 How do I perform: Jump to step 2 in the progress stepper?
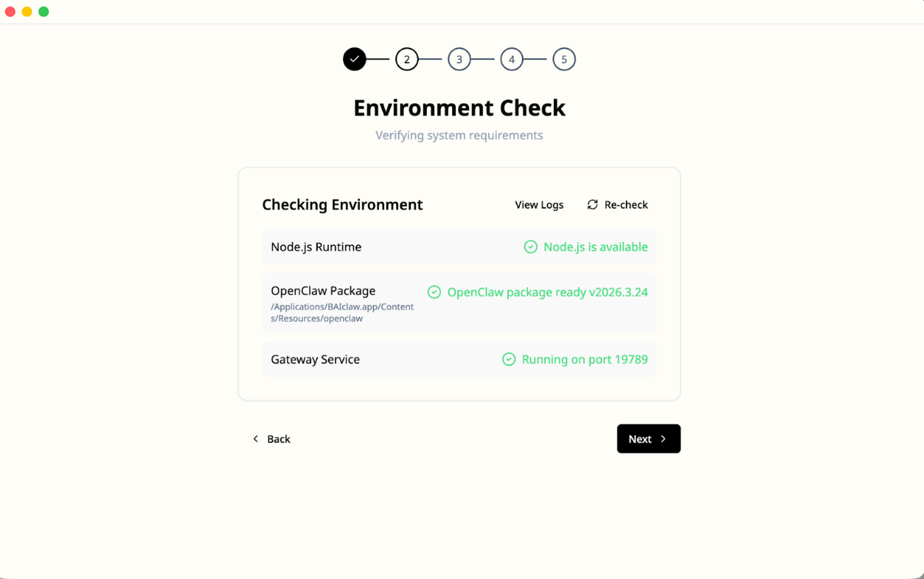pyautogui.click(x=406, y=60)
